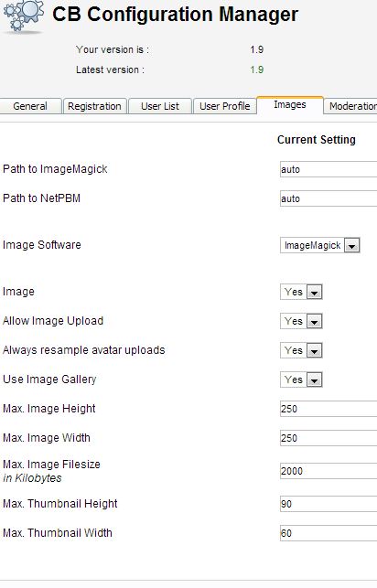The image size is (377, 588).
Task: Expand the Use Image Gallery dropdown
Action: point(301,380)
